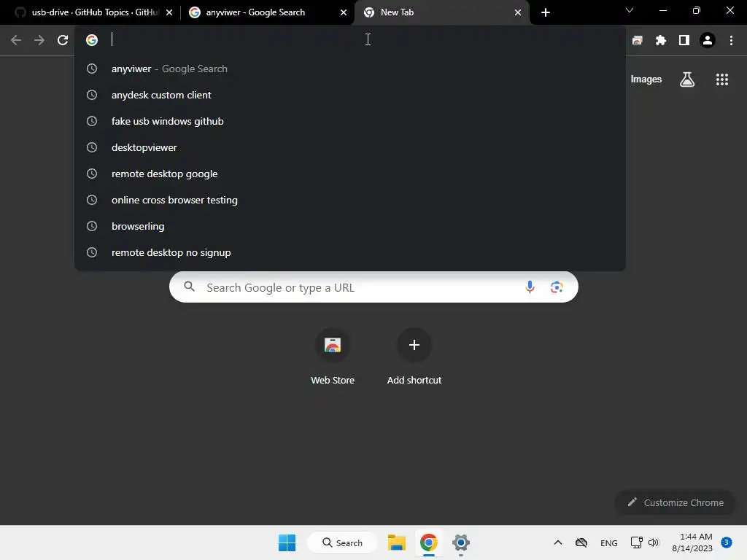747x560 pixels.
Task: Open Google Lens image search icon
Action: pyautogui.click(x=557, y=287)
